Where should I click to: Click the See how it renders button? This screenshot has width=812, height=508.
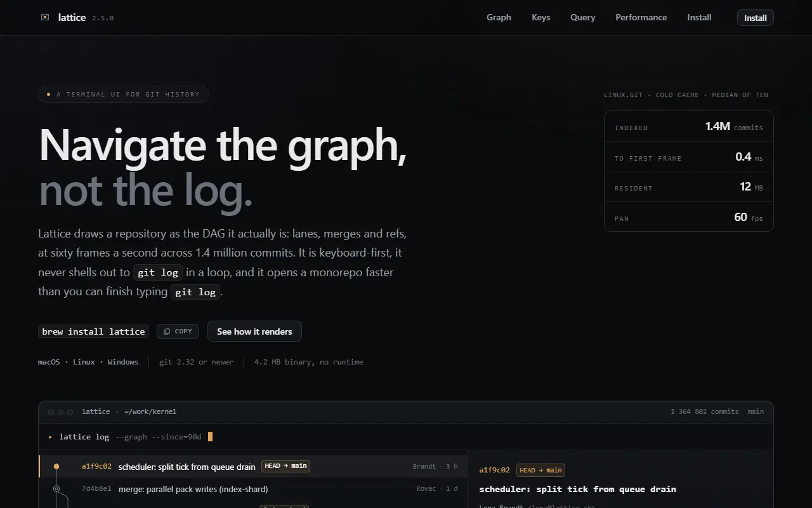pos(254,331)
